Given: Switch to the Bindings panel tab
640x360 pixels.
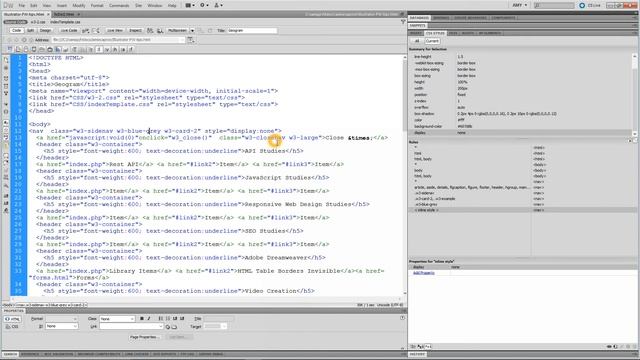Looking at the screenshot, I should click(x=441, y=18).
